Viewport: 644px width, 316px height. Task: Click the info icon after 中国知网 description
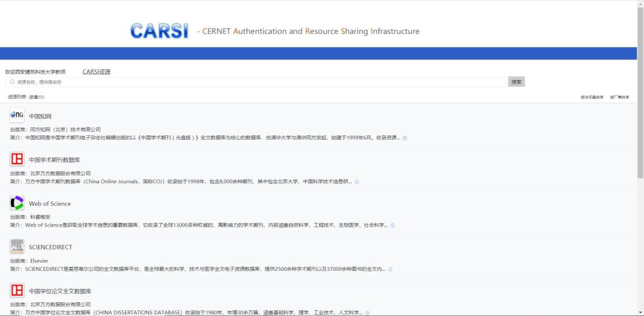coord(404,138)
